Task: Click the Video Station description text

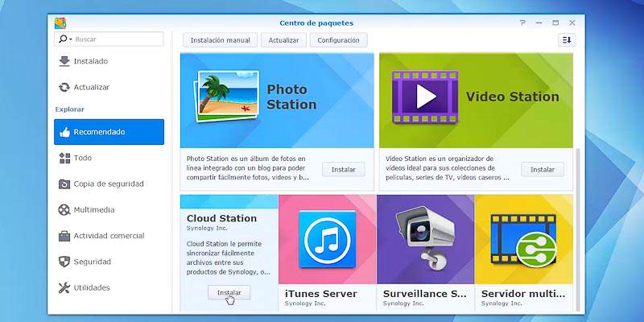Action: 448,168
